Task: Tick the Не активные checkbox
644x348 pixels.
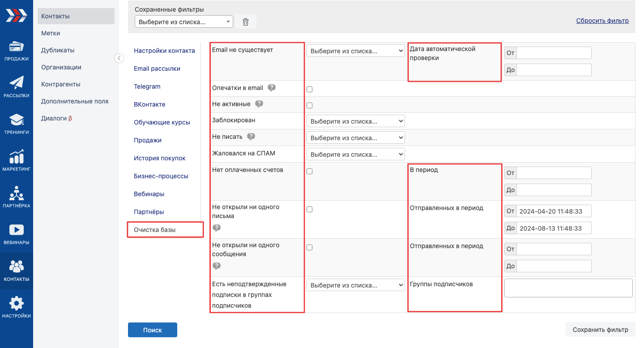Action: 309,105
